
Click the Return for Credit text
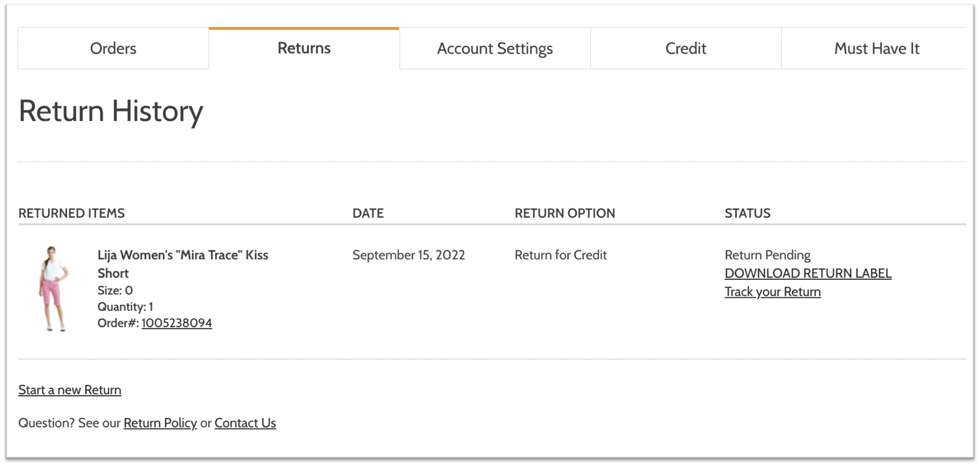(561, 255)
